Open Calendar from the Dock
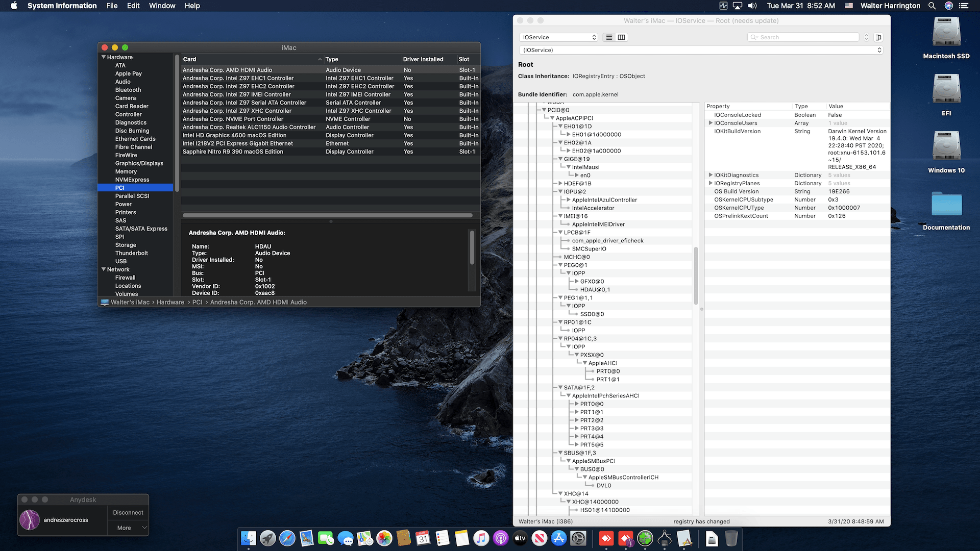 tap(423, 538)
